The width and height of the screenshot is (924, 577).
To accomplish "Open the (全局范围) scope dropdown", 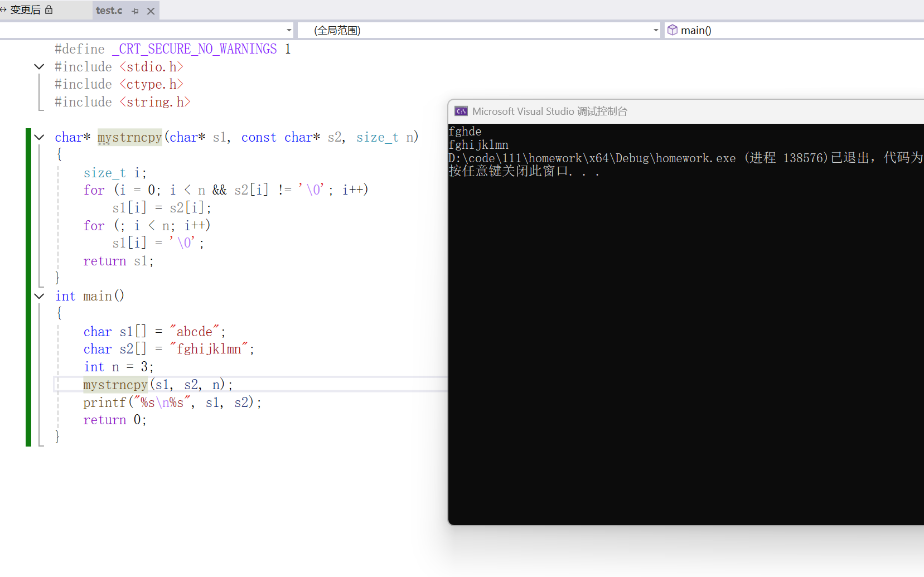I will point(480,30).
